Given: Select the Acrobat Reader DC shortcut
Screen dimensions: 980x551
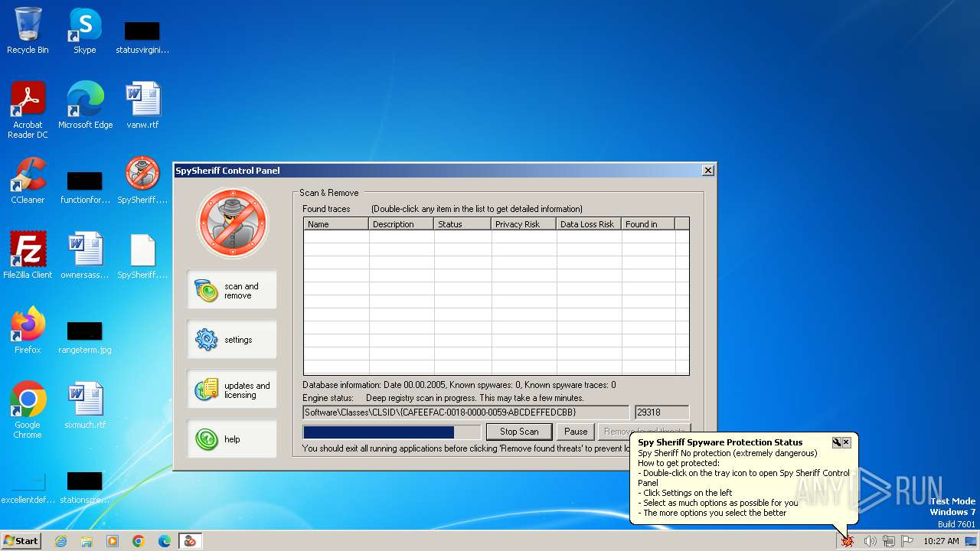Looking at the screenshot, I should pos(28,110).
